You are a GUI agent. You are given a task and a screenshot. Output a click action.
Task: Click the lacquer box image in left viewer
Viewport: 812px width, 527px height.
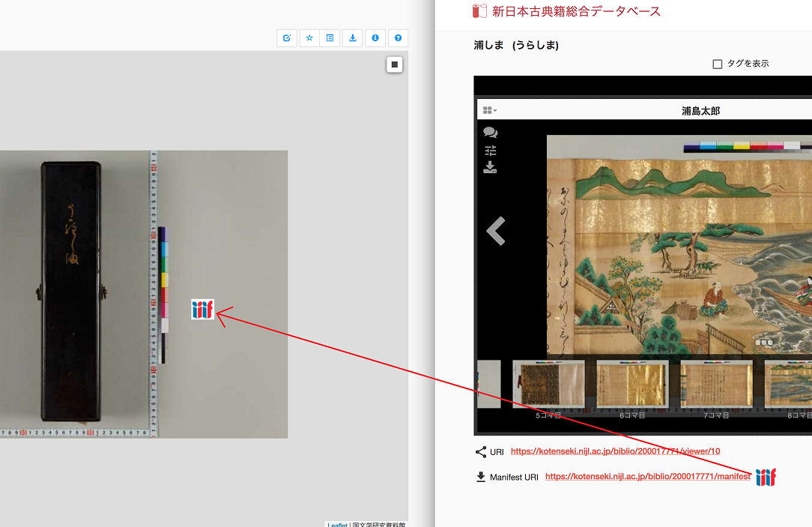click(x=71, y=291)
